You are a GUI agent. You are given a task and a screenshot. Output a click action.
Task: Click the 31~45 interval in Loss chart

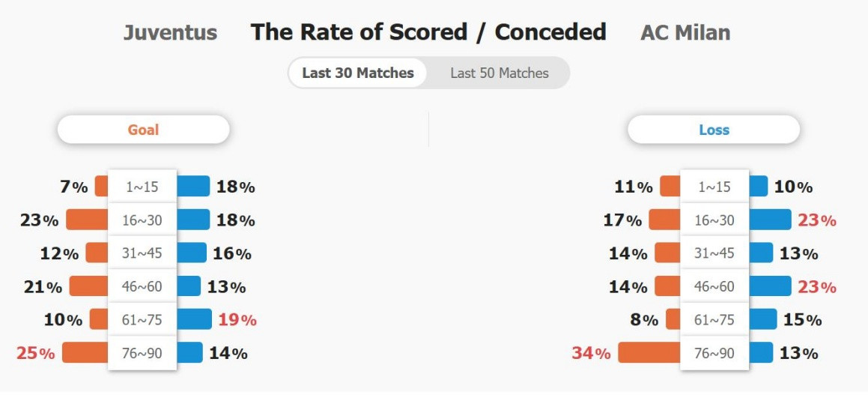[x=714, y=253]
